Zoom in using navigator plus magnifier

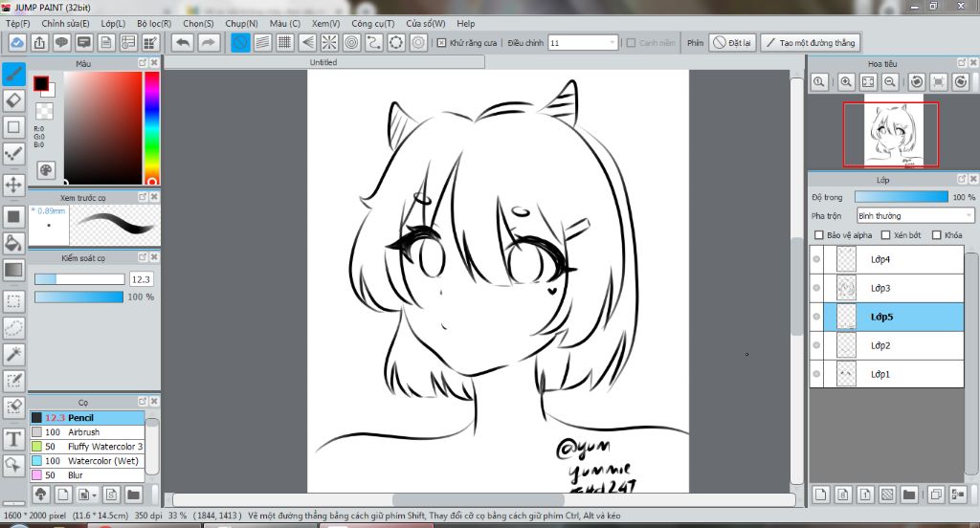coord(846,82)
